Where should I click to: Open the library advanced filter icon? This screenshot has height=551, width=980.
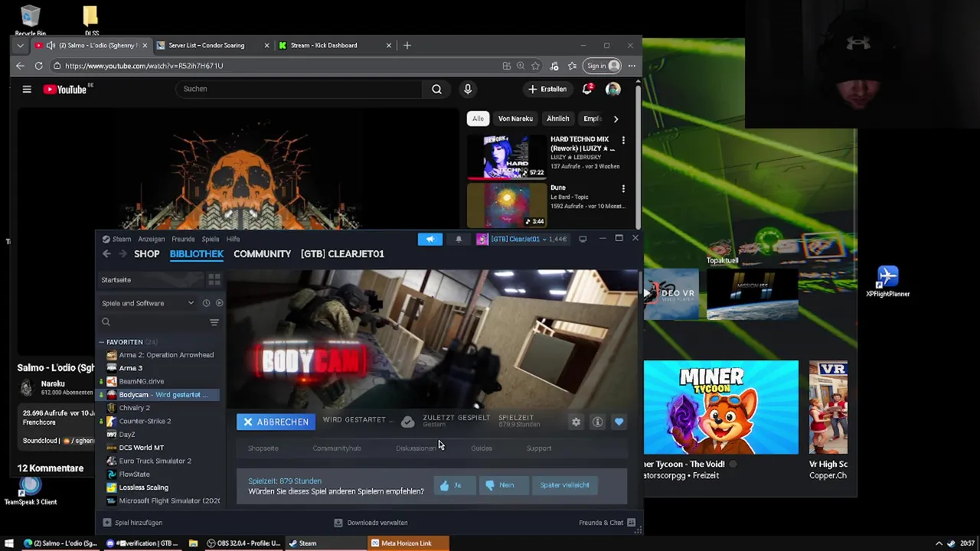tap(214, 322)
